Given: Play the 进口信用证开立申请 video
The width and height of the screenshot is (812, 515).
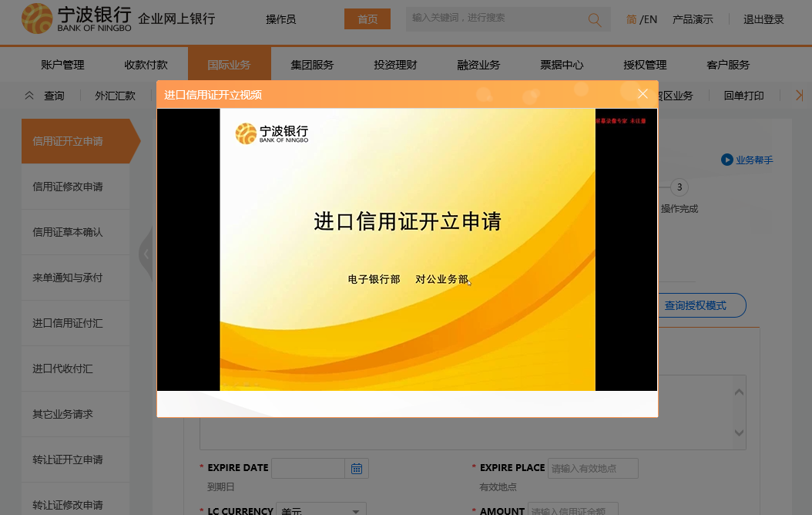Looking at the screenshot, I should 407,249.
